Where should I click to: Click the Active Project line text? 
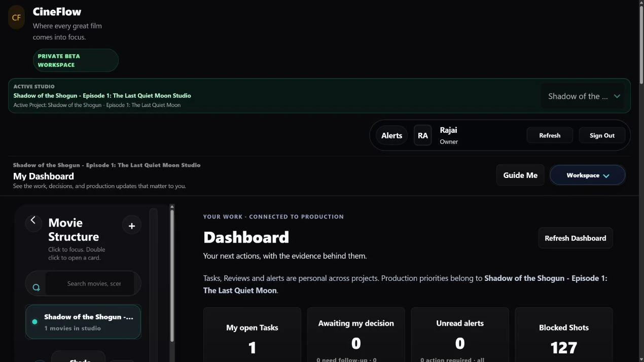click(x=97, y=105)
